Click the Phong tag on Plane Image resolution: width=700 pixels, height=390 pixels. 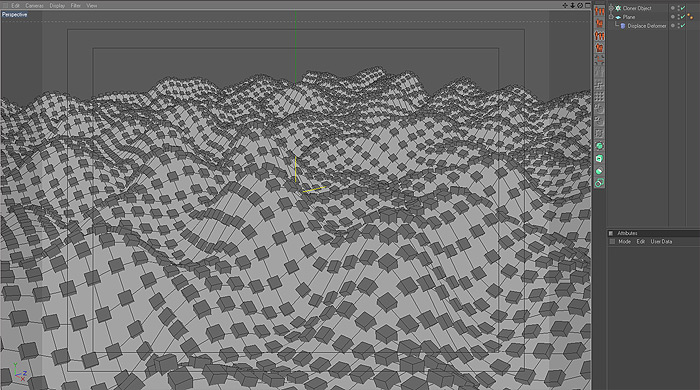(690, 17)
